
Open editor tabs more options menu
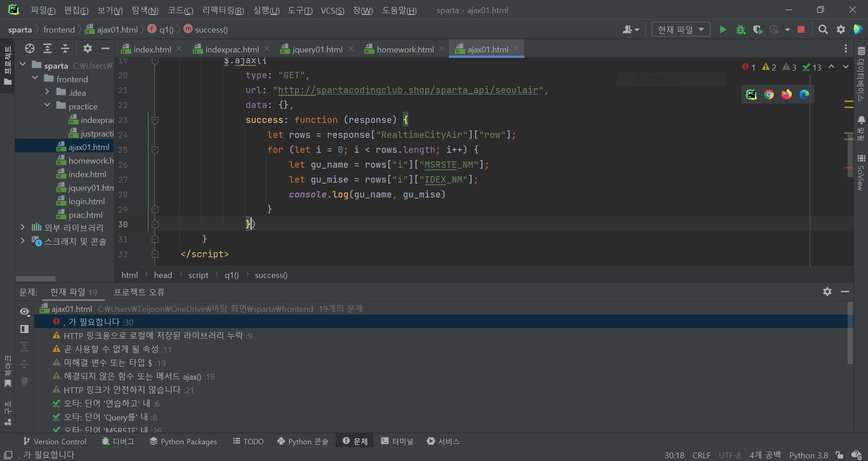click(846, 49)
